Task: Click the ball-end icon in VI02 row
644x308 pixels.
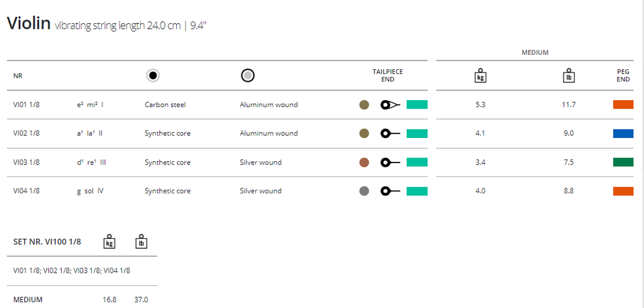Action: (x=390, y=134)
